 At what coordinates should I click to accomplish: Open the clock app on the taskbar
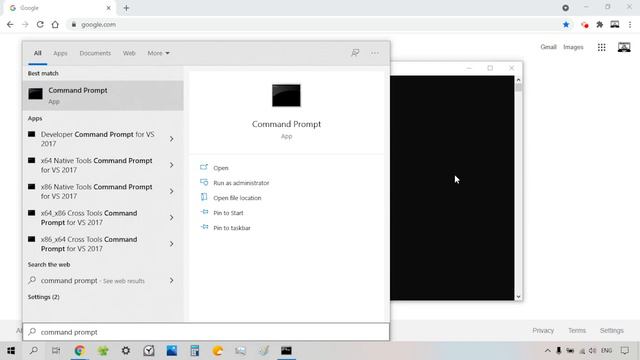(149, 351)
